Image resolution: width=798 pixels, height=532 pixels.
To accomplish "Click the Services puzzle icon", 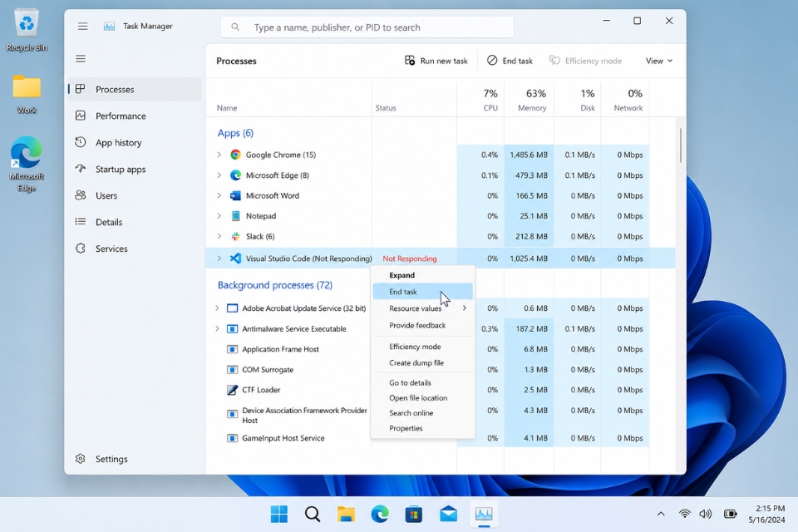I will pos(81,248).
